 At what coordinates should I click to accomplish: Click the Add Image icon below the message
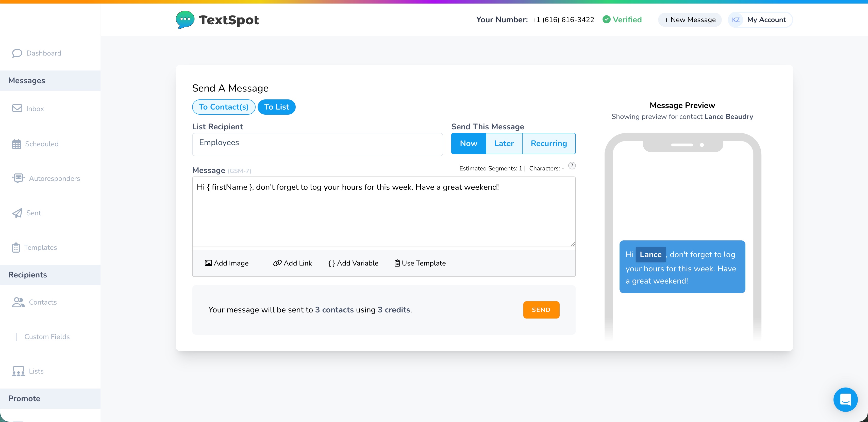click(208, 263)
